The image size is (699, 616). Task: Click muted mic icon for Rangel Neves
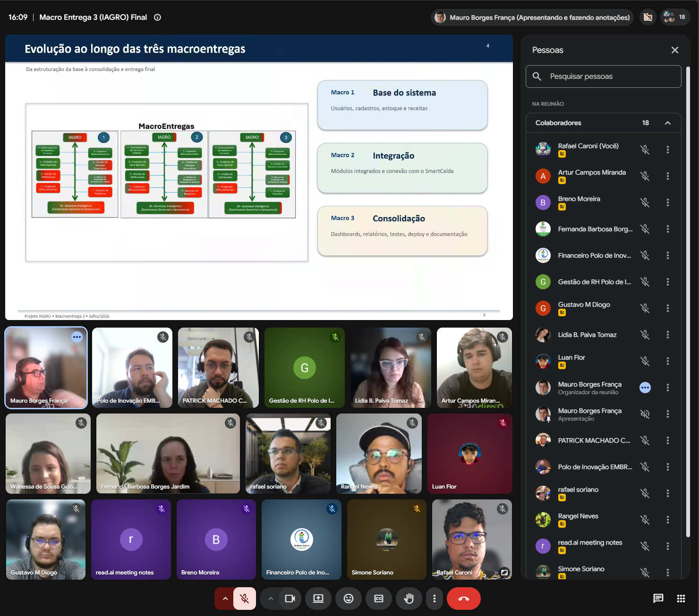pos(645,520)
